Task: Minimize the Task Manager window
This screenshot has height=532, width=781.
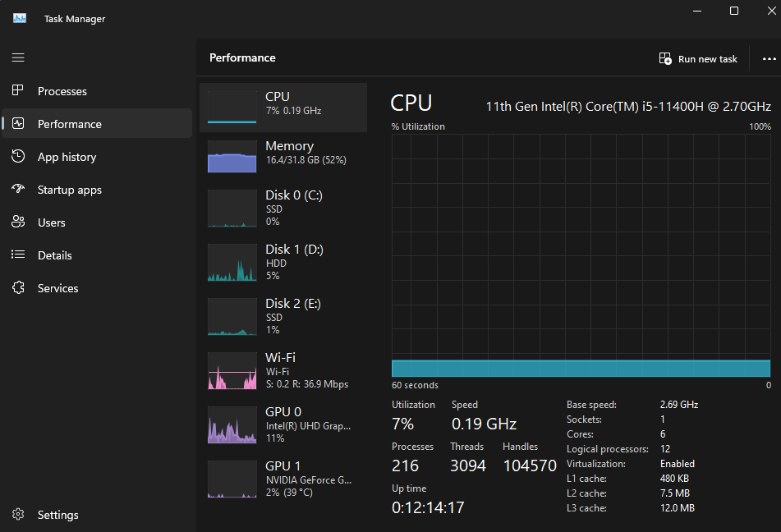Action: (697, 11)
